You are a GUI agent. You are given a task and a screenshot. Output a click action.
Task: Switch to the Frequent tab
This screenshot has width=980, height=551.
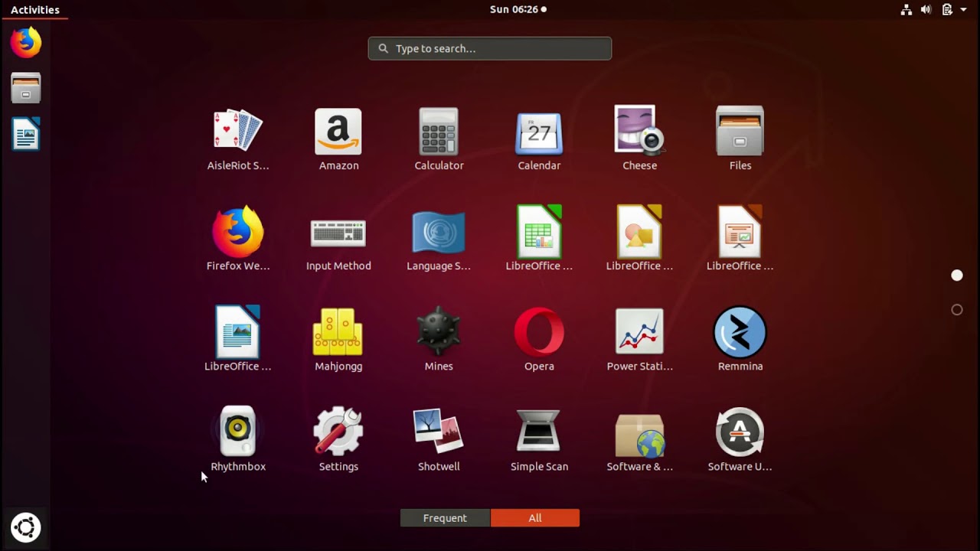point(445,518)
